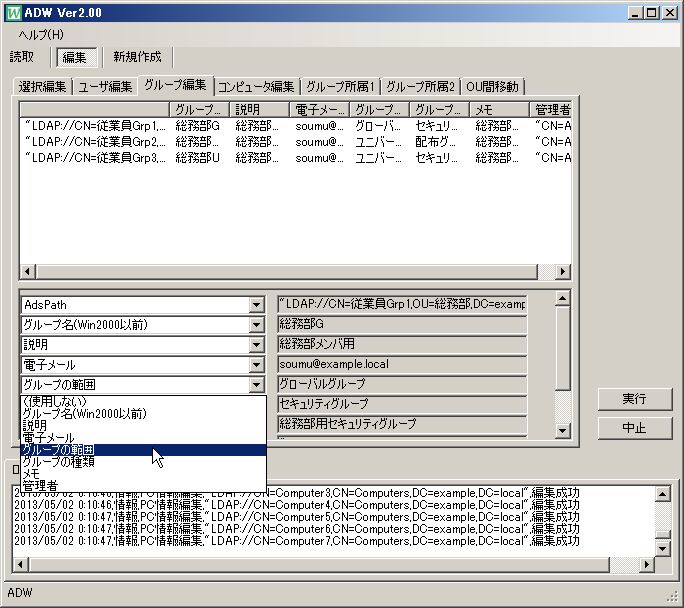The height and width of the screenshot is (608, 684).
Task: Click the field panel scroll up arrow
Action: tap(563, 298)
